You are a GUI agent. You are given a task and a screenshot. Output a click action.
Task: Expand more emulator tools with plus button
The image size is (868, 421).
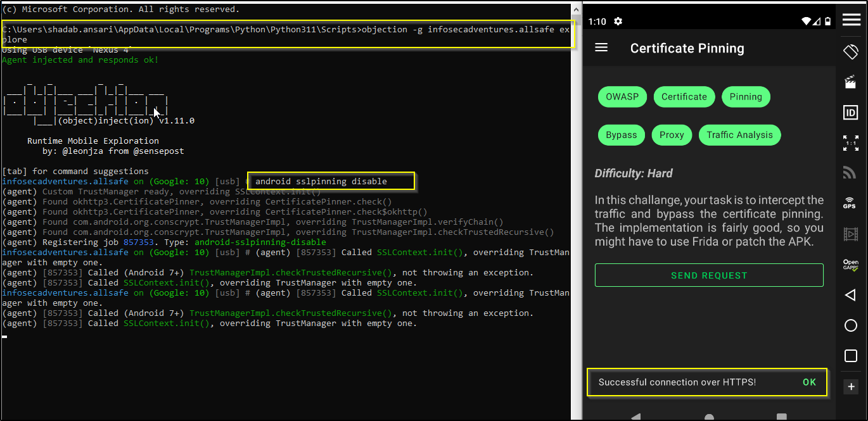pos(851,387)
